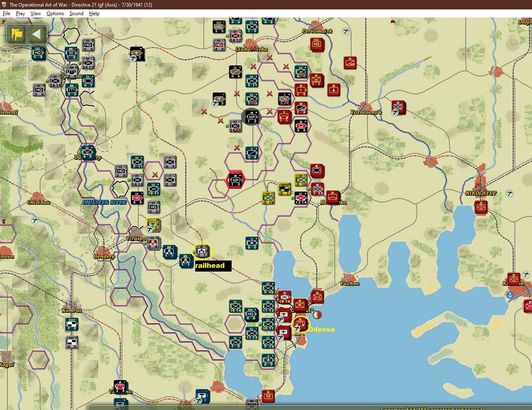Open the Sound menu
Screen dimensions: 532x410
click(x=77, y=14)
